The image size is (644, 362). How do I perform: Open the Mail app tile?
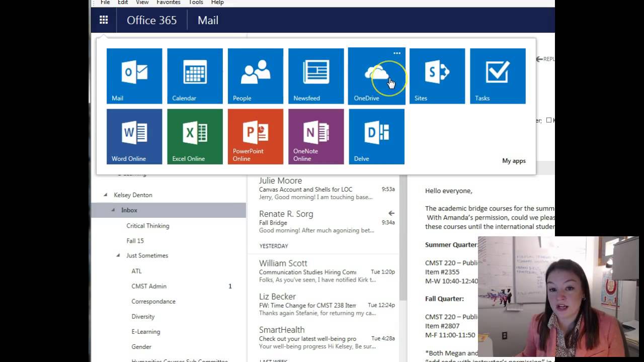tap(134, 76)
